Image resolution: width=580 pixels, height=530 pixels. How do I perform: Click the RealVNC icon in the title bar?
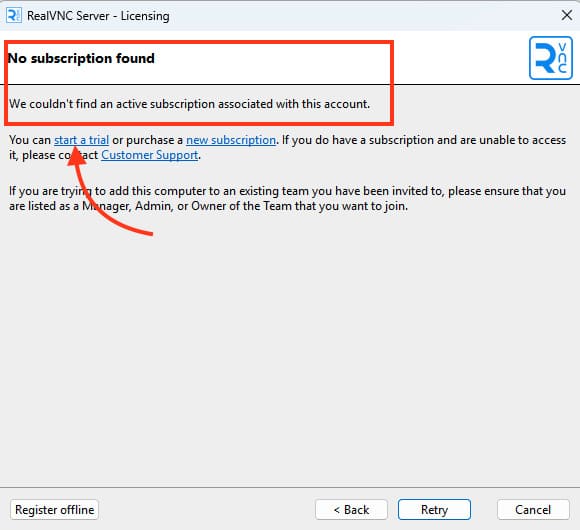click(14, 16)
